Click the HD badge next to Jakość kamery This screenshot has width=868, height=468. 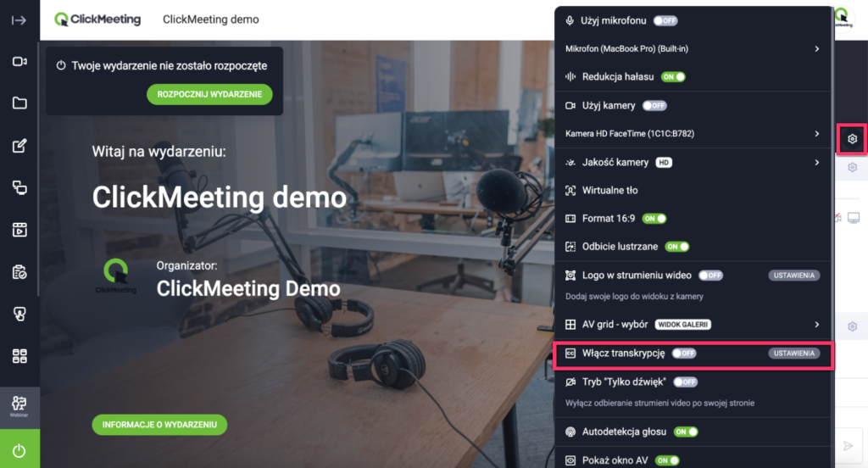664,162
